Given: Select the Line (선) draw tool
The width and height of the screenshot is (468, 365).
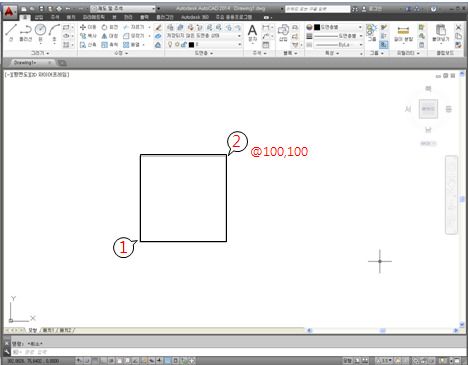Looking at the screenshot, I should point(11,32).
